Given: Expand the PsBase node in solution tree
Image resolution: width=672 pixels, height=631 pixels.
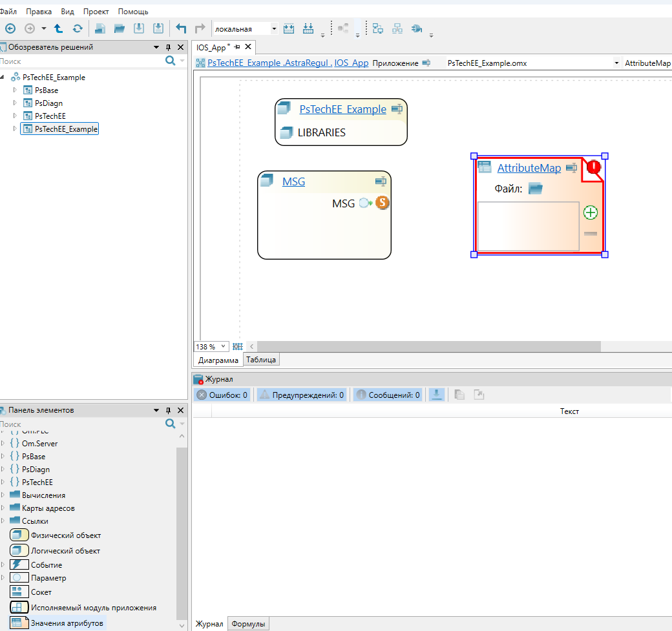Looking at the screenshot, I should click(15, 90).
